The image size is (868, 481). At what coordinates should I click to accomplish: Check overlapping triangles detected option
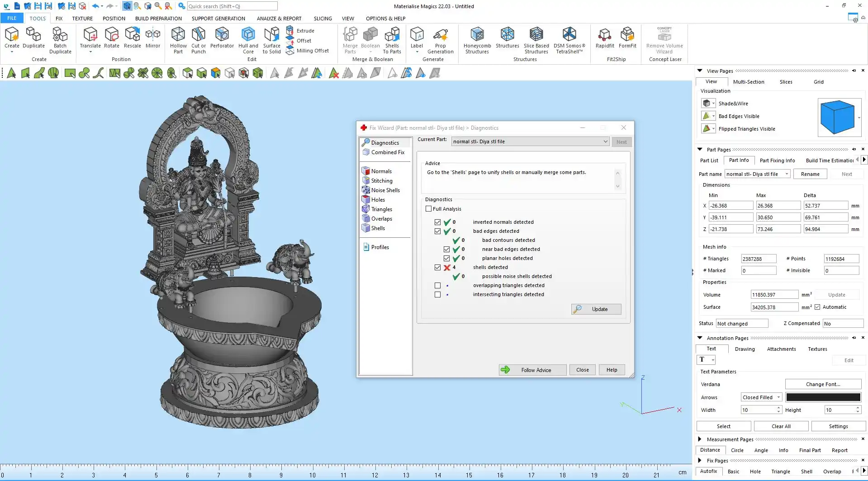[437, 286]
